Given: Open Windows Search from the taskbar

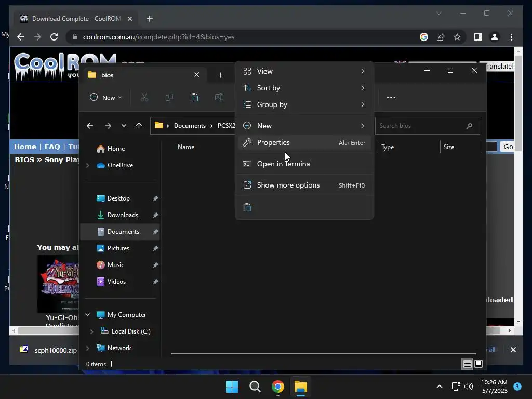Looking at the screenshot, I should (255, 387).
